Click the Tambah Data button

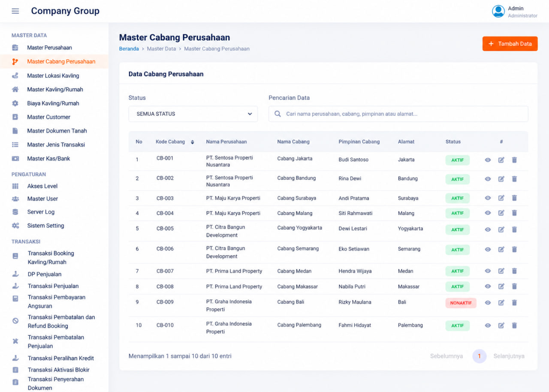[510, 44]
